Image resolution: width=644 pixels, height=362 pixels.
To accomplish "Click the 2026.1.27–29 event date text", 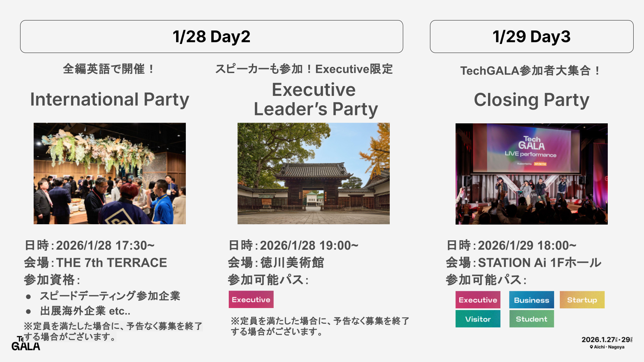I will (606, 340).
